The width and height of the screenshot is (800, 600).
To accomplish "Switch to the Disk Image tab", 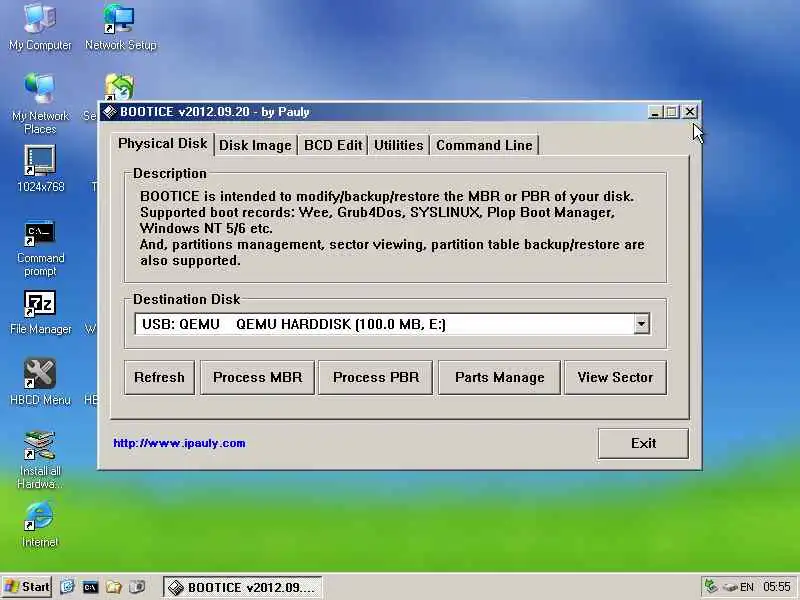I will [255, 145].
